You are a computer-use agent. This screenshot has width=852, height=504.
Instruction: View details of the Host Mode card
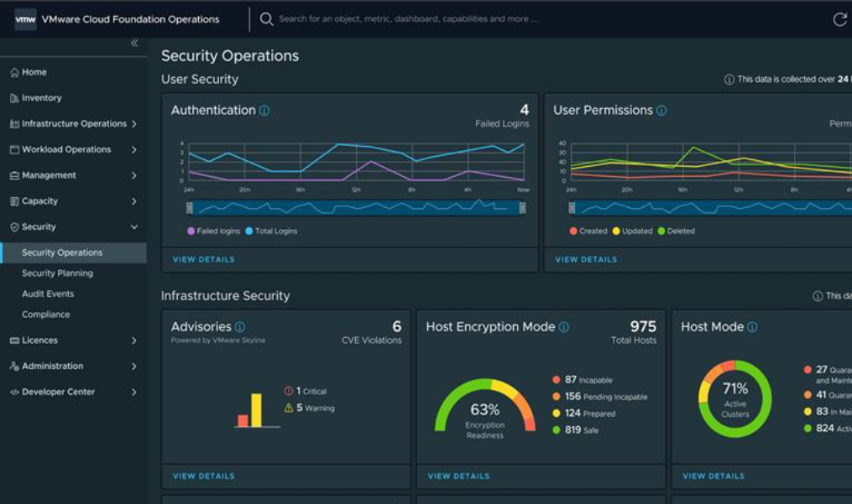tap(714, 476)
